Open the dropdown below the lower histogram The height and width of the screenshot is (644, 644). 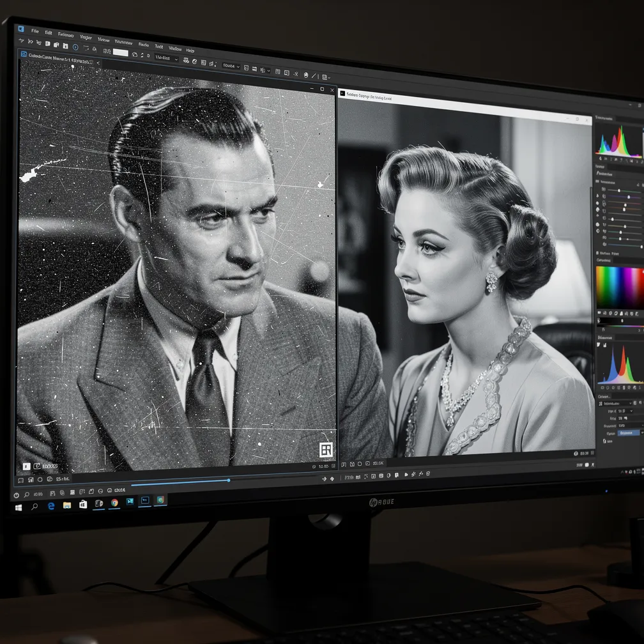pyautogui.click(x=615, y=403)
